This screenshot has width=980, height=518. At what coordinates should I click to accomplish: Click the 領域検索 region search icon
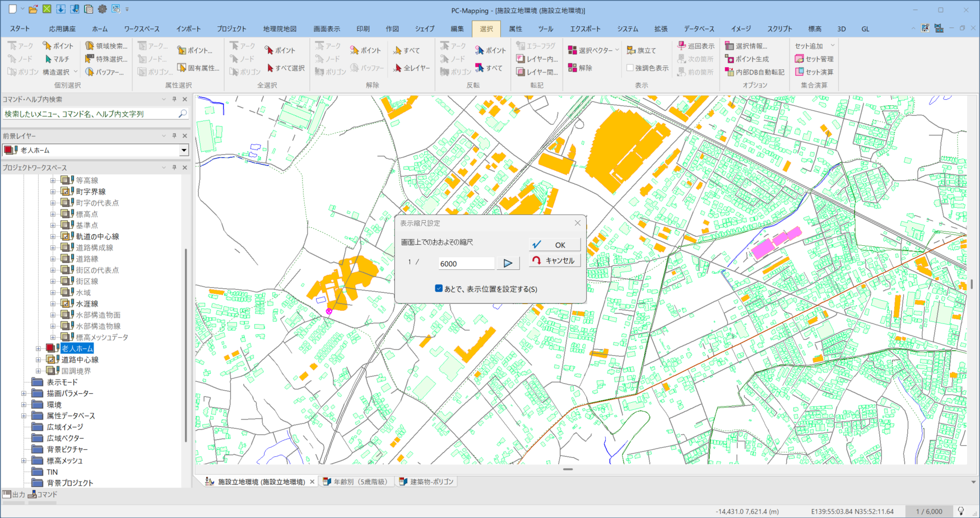[90, 46]
